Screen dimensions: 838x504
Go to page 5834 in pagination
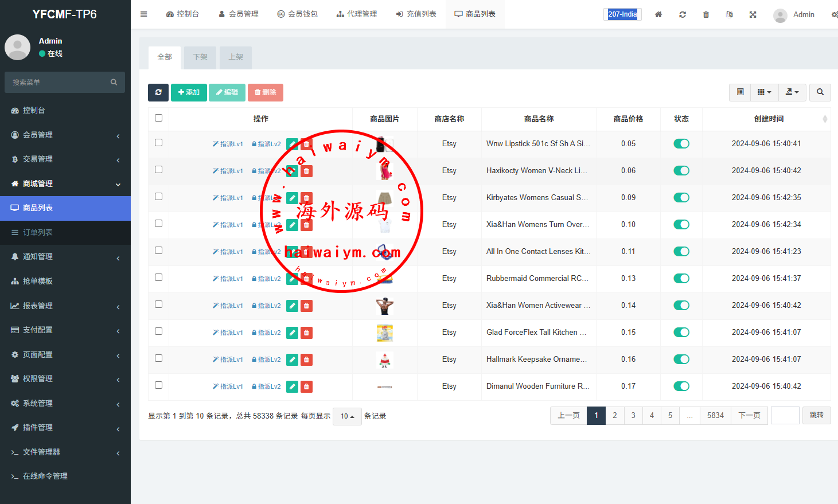pyautogui.click(x=715, y=416)
